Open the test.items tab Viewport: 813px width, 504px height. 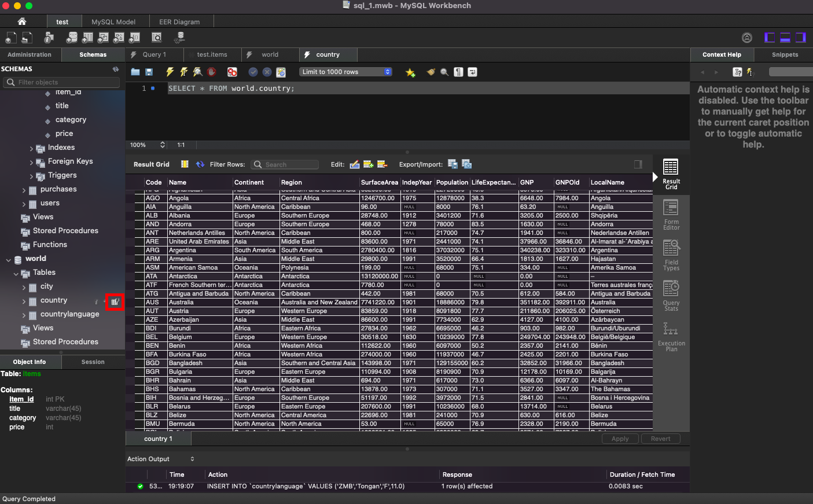pyautogui.click(x=212, y=54)
